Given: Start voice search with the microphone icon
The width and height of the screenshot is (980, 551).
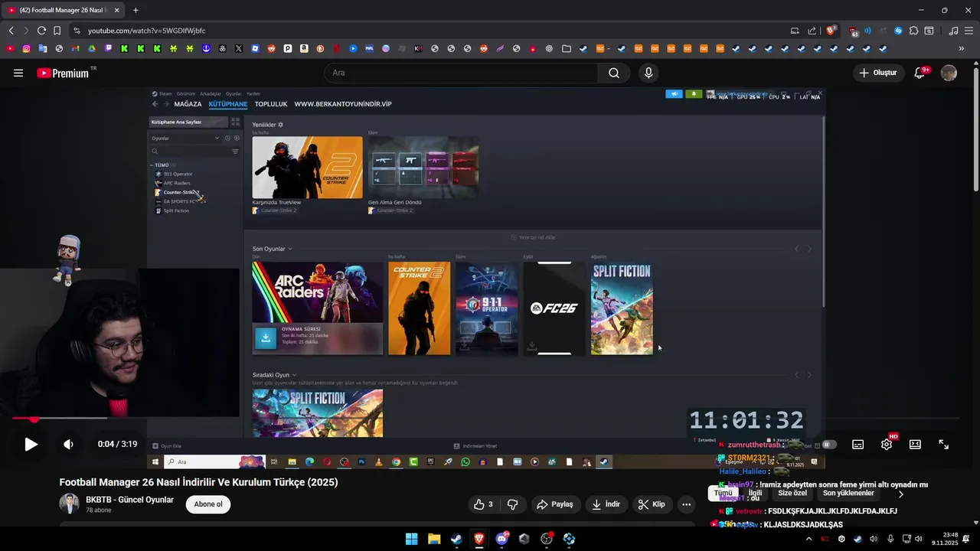Looking at the screenshot, I should (648, 73).
